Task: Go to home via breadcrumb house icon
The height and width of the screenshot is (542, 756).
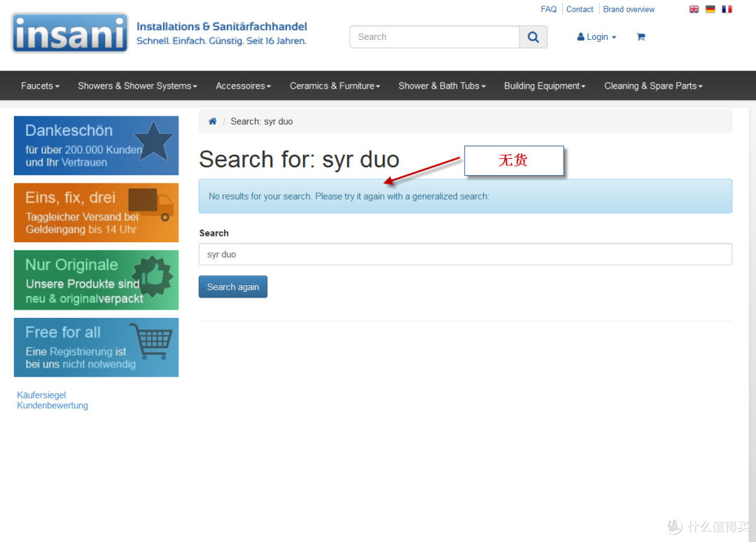Action: pos(213,122)
